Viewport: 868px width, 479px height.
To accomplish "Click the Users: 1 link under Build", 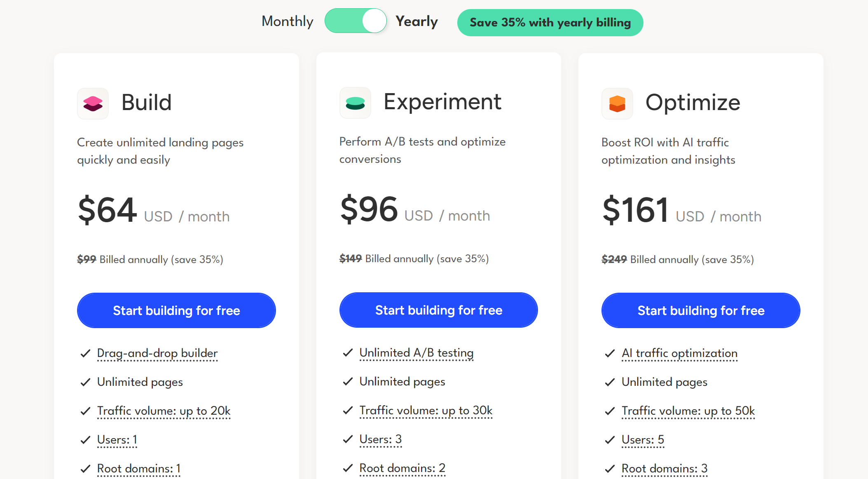I will click(x=117, y=440).
